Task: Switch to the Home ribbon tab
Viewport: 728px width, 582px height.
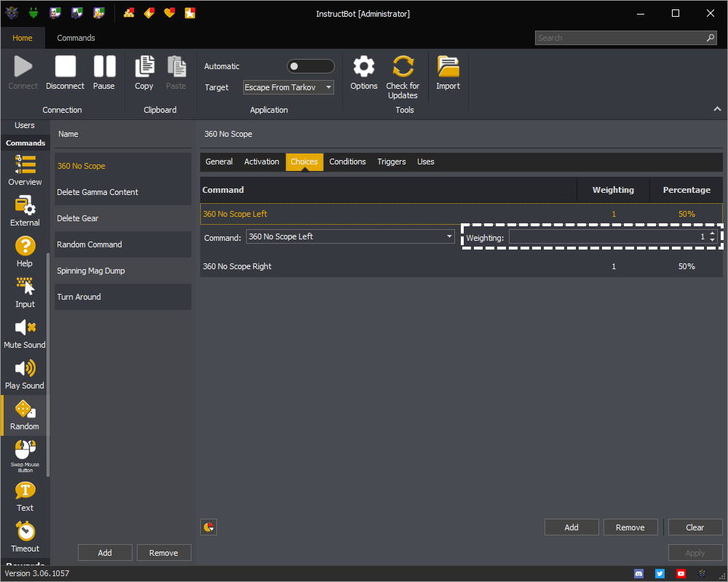Action: [23, 38]
